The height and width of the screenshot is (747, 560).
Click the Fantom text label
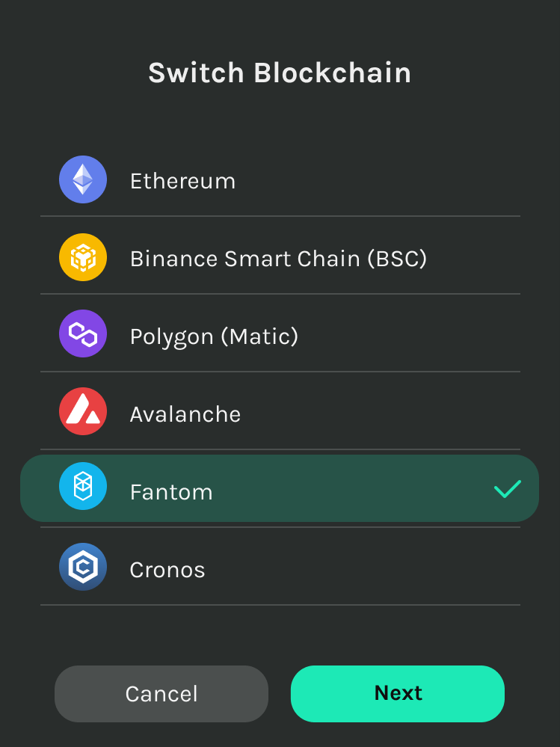tap(171, 492)
